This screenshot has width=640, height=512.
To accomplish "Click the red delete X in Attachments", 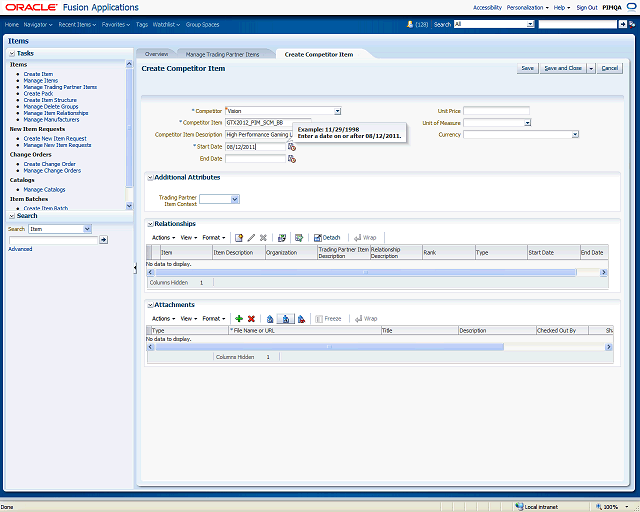I will click(251, 318).
